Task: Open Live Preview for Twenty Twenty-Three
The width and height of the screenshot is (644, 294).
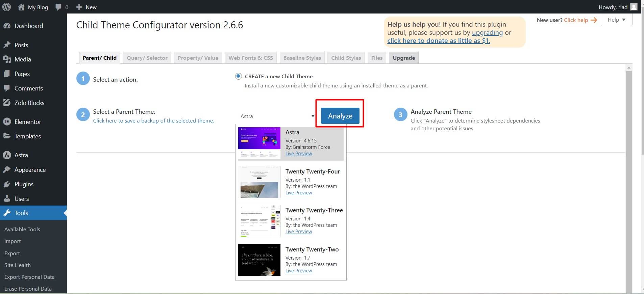Action: tap(299, 232)
